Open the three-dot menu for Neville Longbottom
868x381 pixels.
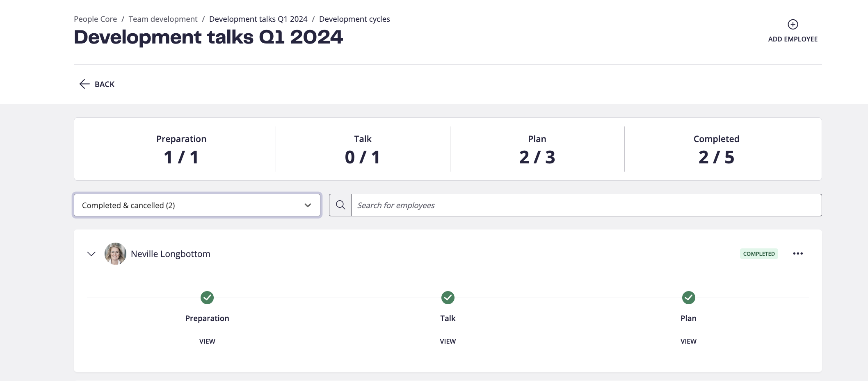point(798,254)
